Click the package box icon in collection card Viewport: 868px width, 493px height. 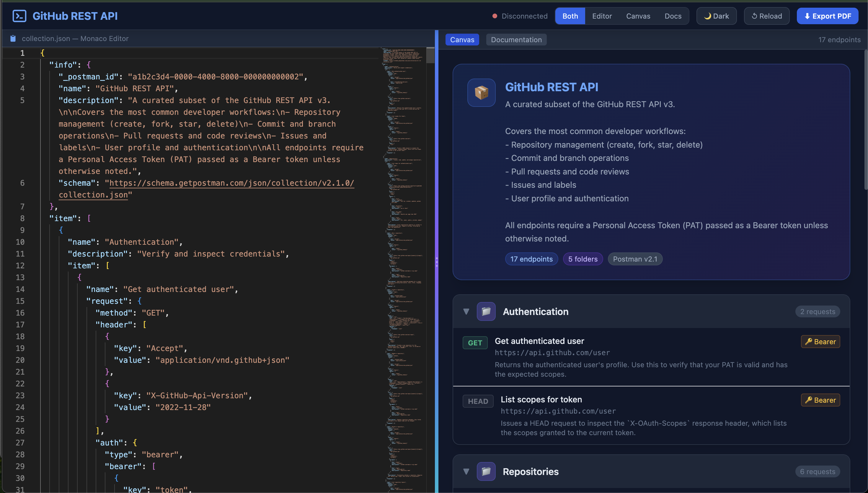482,92
